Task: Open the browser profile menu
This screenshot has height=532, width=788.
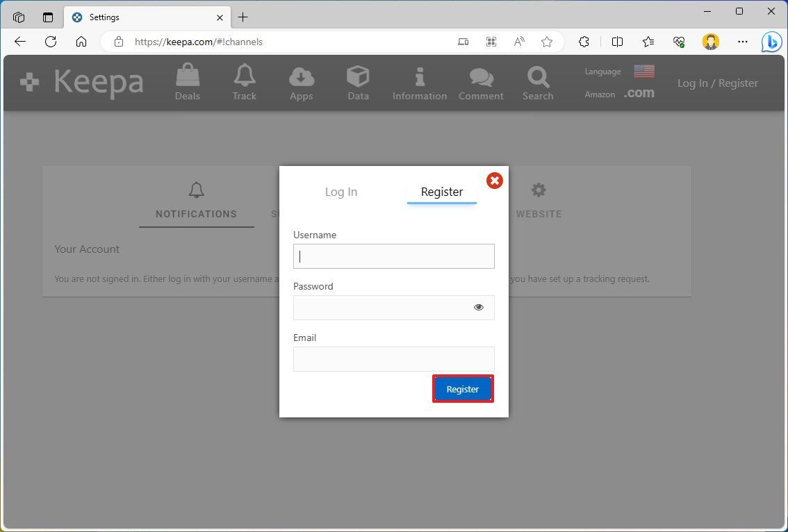Action: [x=710, y=42]
